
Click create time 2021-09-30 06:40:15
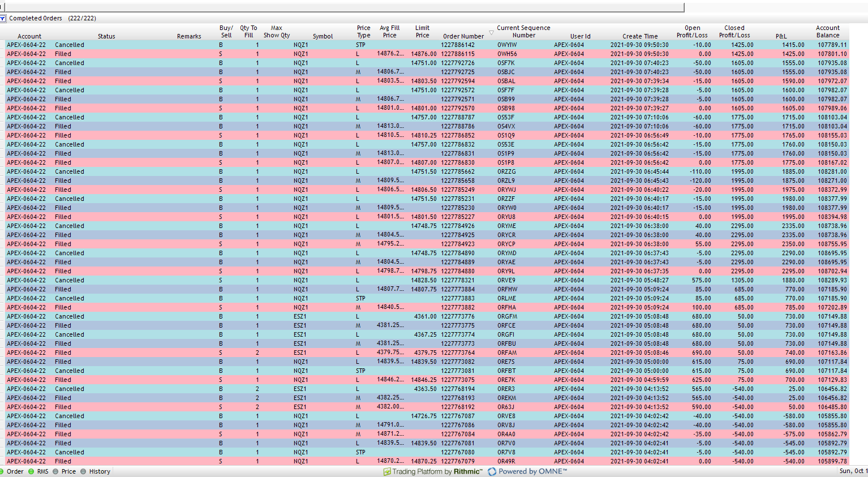[639, 217]
